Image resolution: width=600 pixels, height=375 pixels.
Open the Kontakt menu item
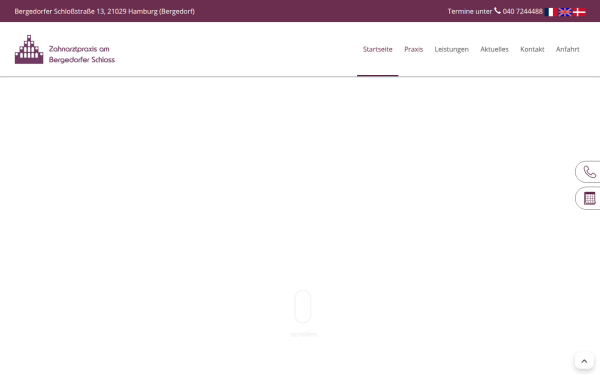pos(532,49)
